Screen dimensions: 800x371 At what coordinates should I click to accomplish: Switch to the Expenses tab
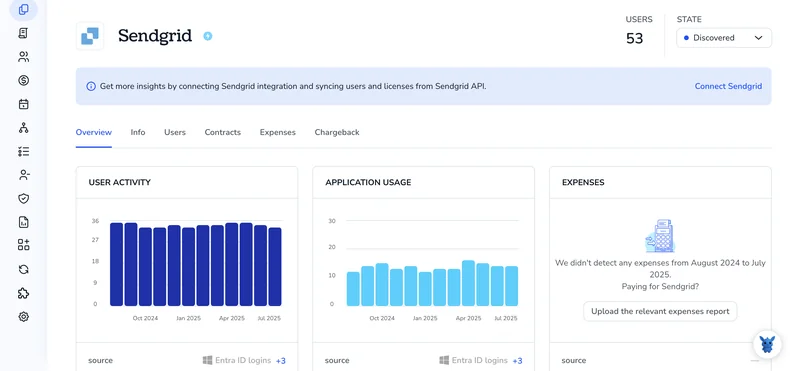[278, 132]
